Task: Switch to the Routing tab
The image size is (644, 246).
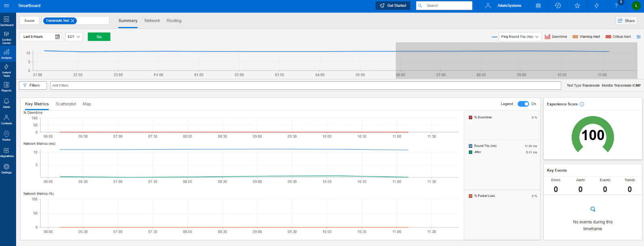Action: (x=174, y=21)
